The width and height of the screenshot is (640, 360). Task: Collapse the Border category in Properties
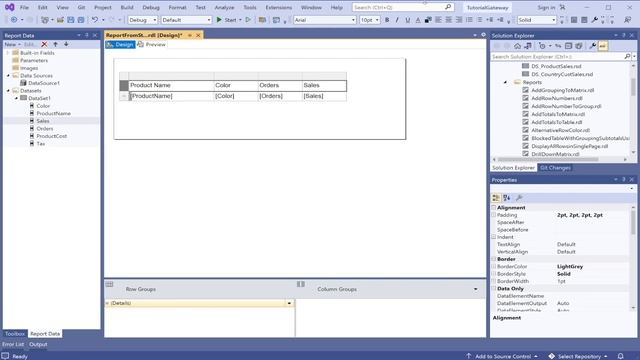493,259
